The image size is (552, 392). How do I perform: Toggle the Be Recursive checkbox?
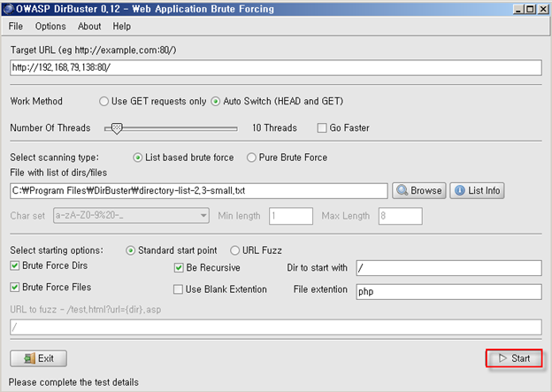click(x=179, y=267)
